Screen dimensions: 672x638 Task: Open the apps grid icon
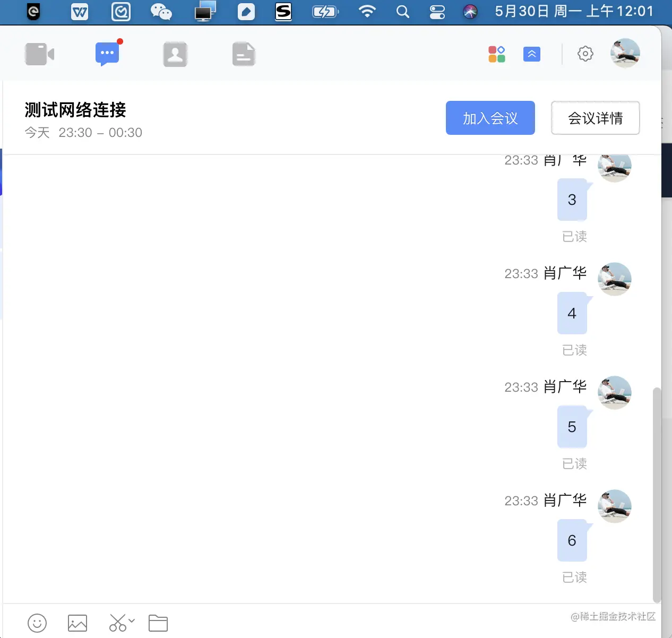[497, 54]
